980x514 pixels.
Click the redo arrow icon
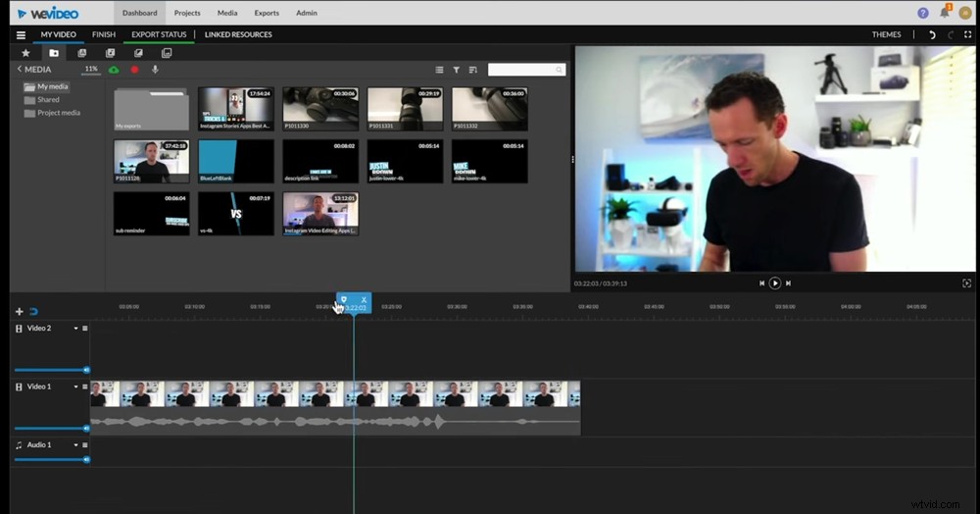coord(951,35)
